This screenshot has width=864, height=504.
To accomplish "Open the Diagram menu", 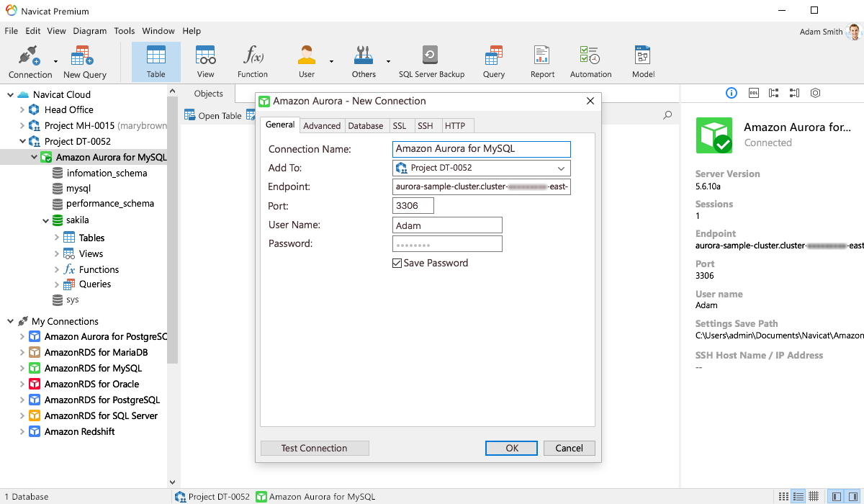I will coord(90,31).
